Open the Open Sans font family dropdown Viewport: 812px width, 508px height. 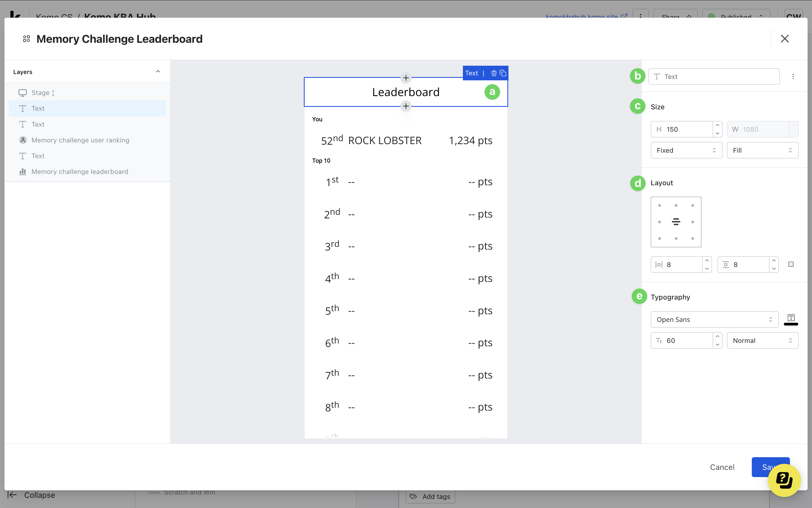click(714, 319)
